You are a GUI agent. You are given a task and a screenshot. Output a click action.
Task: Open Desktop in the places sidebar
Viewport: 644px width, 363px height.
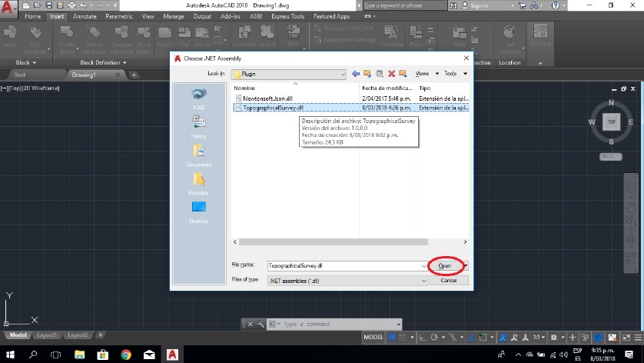coord(199,211)
